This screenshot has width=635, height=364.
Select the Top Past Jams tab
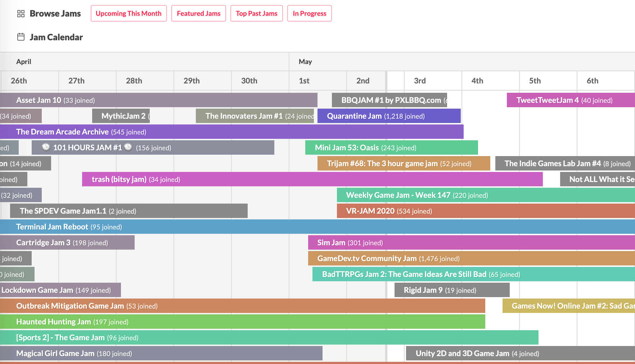256,14
